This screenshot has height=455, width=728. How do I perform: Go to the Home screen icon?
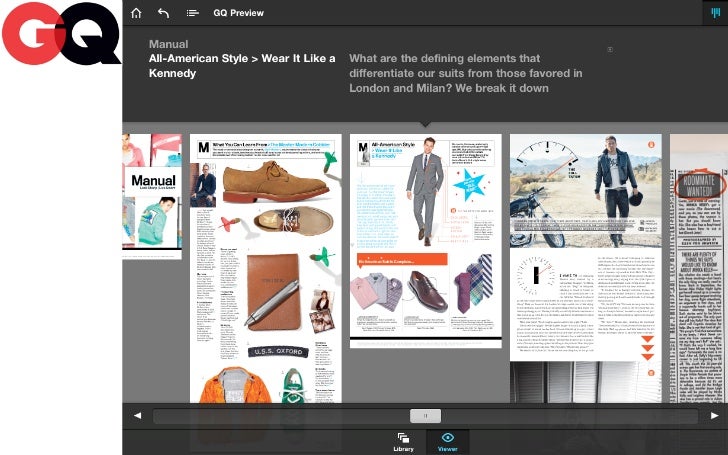(136, 13)
